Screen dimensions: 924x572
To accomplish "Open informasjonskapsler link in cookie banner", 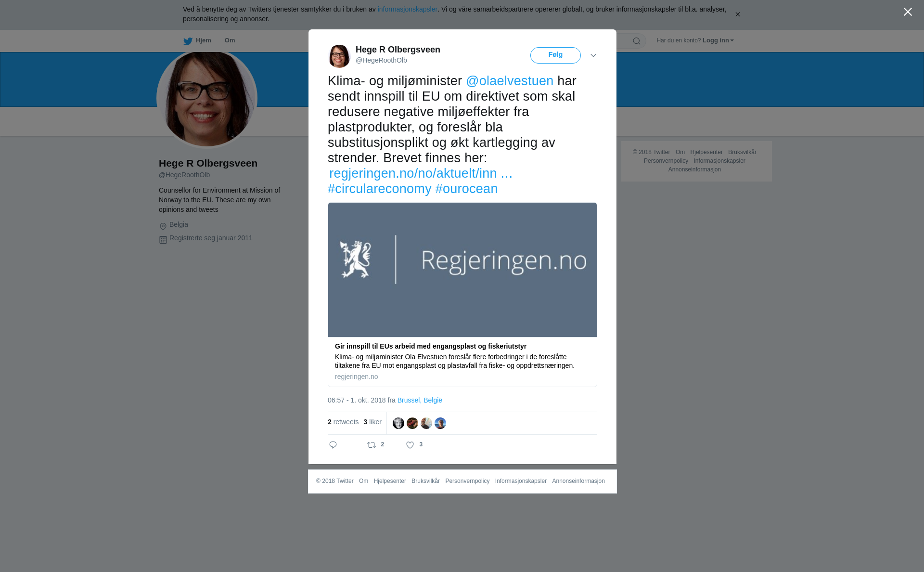I will pyautogui.click(x=407, y=9).
